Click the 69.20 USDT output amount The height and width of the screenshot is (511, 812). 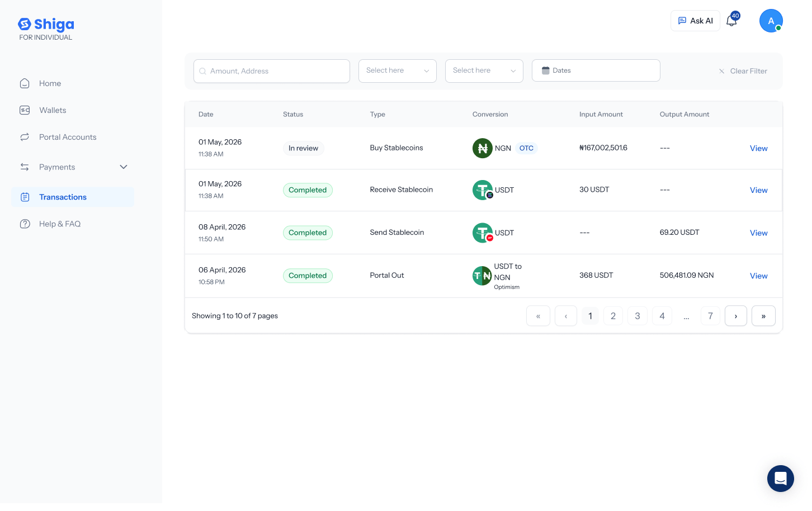pos(679,232)
